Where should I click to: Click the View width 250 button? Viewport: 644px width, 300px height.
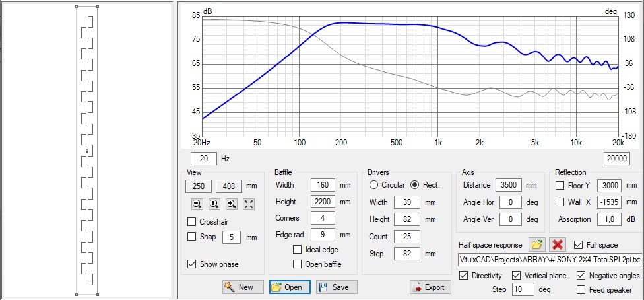point(199,186)
